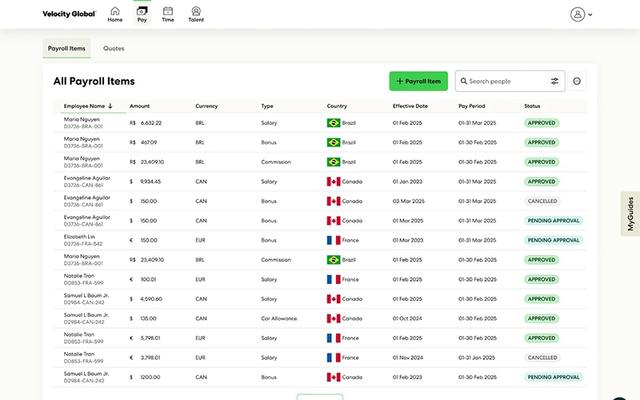The width and height of the screenshot is (640, 400).
Task: Click APPROVED badge in 6,632.22 row
Action: [x=542, y=123]
